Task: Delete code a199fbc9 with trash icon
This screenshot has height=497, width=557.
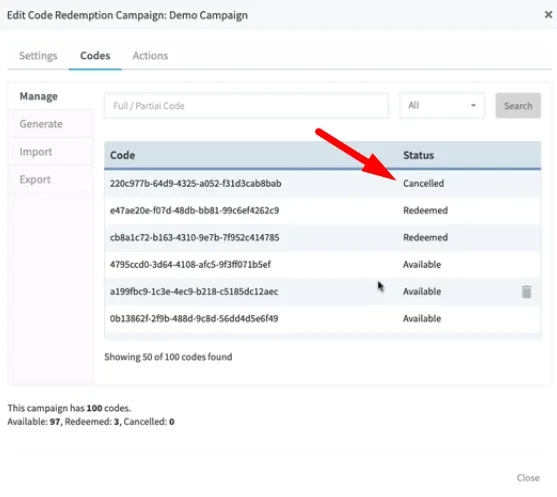Action: click(x=526, y=292)
